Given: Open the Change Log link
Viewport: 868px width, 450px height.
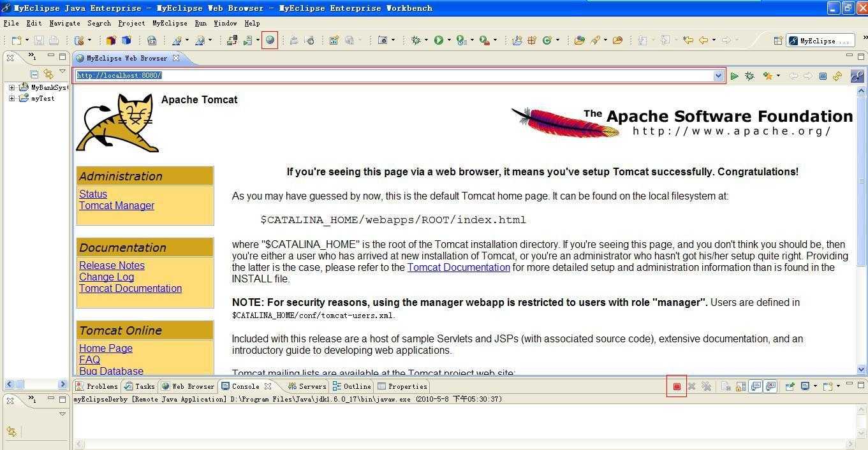Looking at the screenshot, I should 107,277.
